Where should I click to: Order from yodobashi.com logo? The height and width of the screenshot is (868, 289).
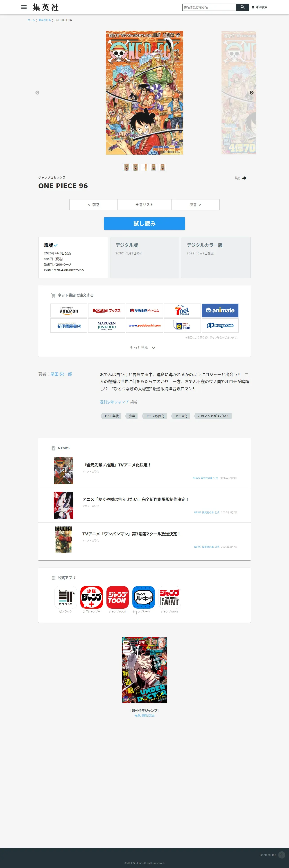coord(144,325)
